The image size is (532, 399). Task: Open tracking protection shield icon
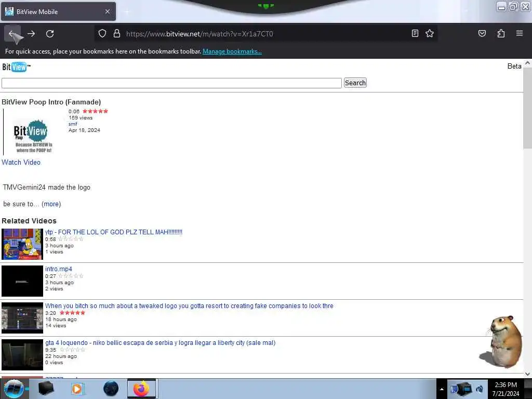coord(102,33)
